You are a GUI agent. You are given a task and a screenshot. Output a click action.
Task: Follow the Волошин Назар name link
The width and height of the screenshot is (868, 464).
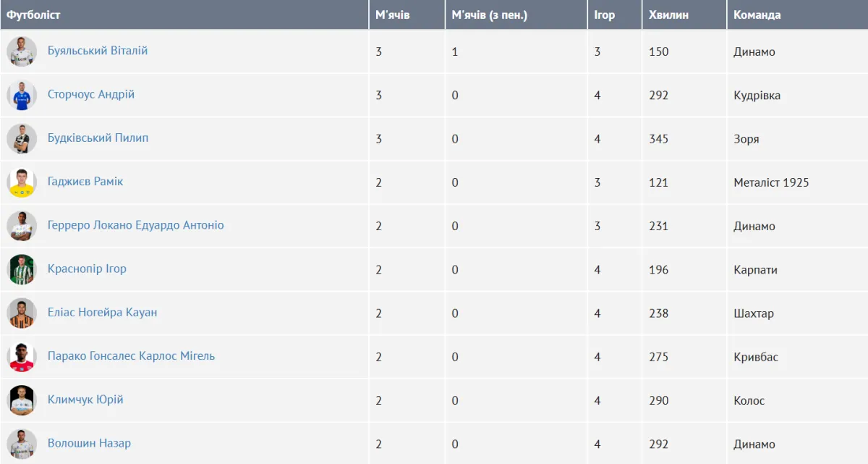tap(89, 443)
